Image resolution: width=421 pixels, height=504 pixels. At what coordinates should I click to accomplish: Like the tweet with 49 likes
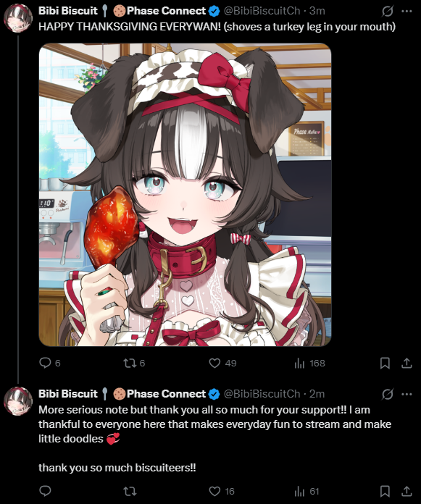pyautogui.click(x=214, y=364)
